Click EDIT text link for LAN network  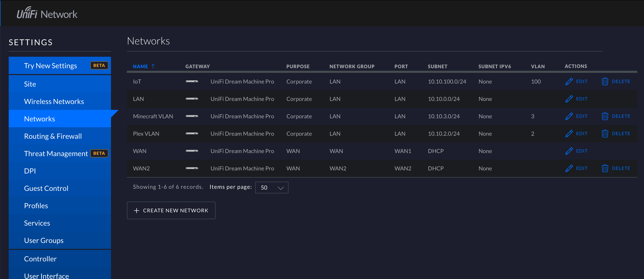point(582,99)
